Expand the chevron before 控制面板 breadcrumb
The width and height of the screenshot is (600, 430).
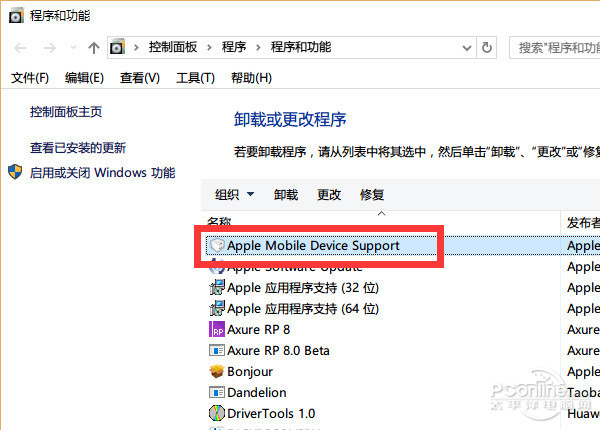coord(136,47)
